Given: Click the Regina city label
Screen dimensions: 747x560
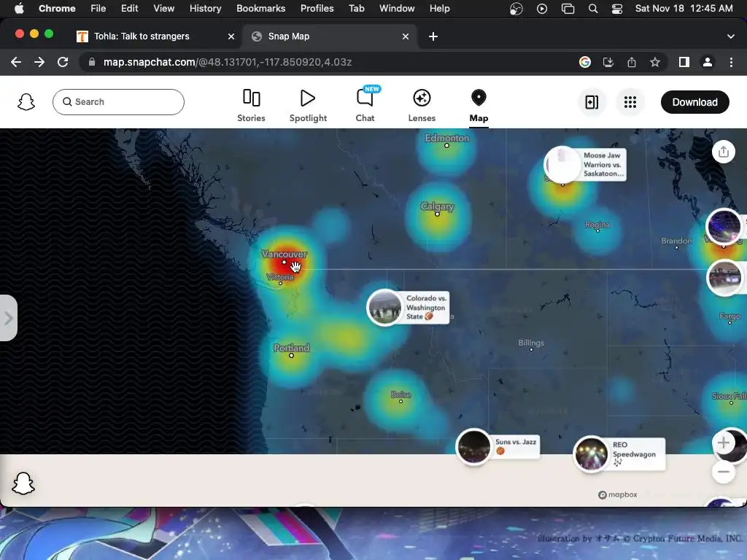Looking at the screenshot, I should pos(597,225).
